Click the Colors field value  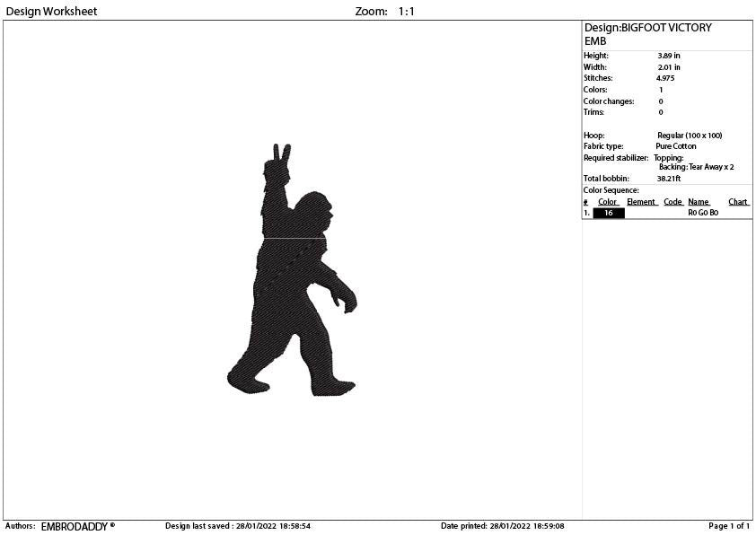[x=660, y=89]
